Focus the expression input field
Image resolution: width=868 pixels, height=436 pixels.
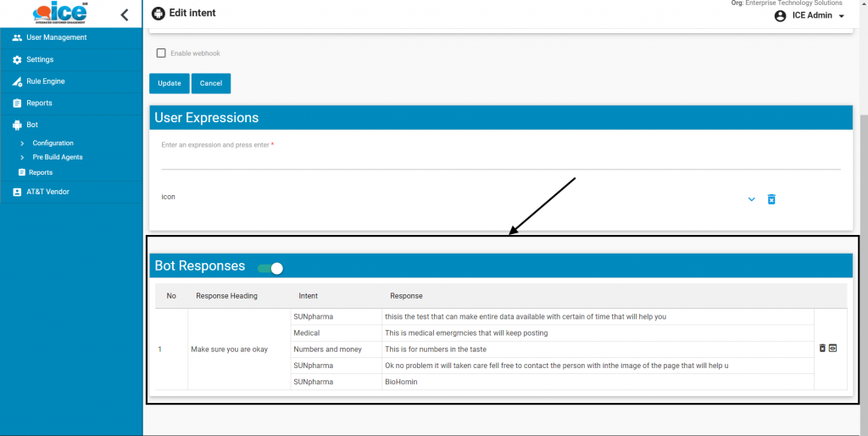(500, 160)
